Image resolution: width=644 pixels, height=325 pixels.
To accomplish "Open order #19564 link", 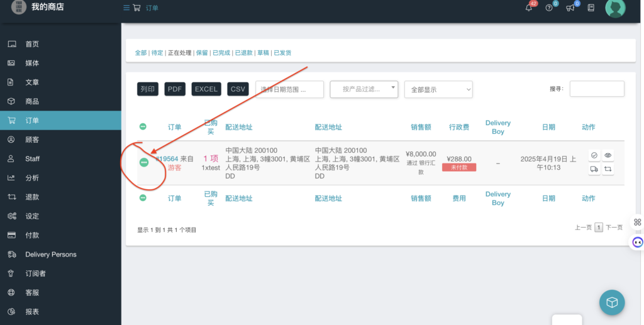I will tap(167, 159).
